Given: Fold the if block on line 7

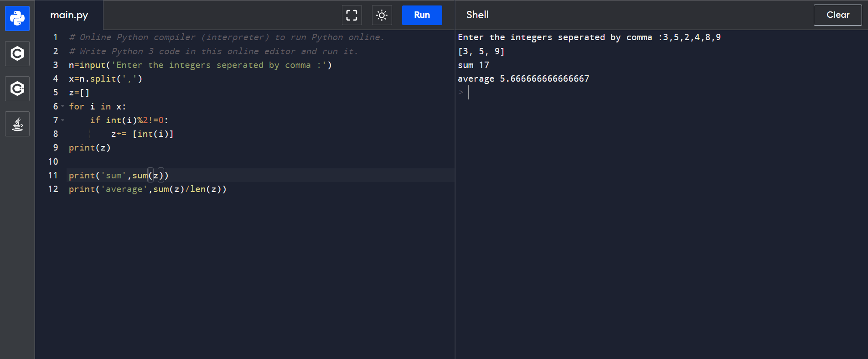Looking at the screenshot, I should [x=63, y=120].
